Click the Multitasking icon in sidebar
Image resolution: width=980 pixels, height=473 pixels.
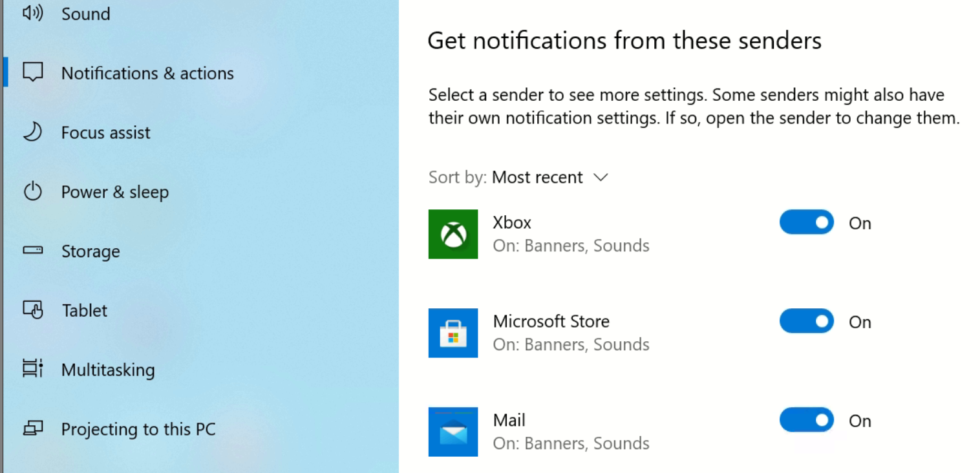click(32, 369)
